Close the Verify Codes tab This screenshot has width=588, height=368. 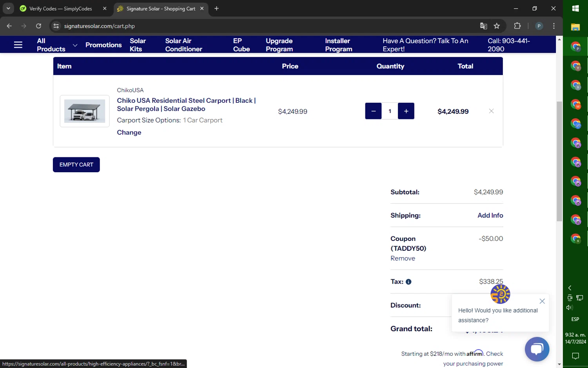[105, 8]
